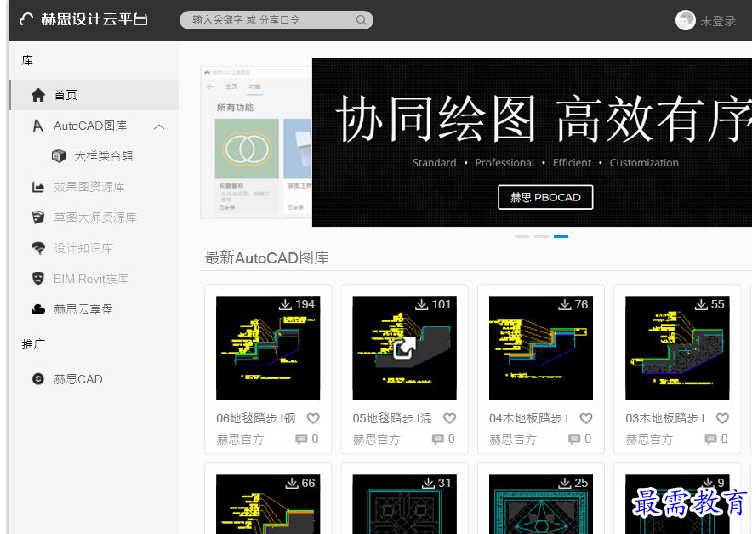The width and height of the screenshot is (756, 534).
Task: Favorite the 05地毯踏步 card heart
Action: click(449, 418)
